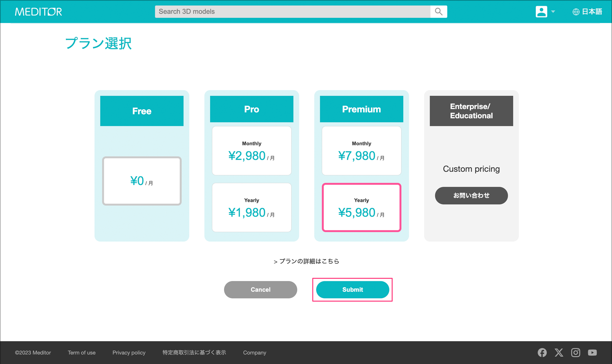
Task: Click the MEDITOR logo
Action: (38, 12)
